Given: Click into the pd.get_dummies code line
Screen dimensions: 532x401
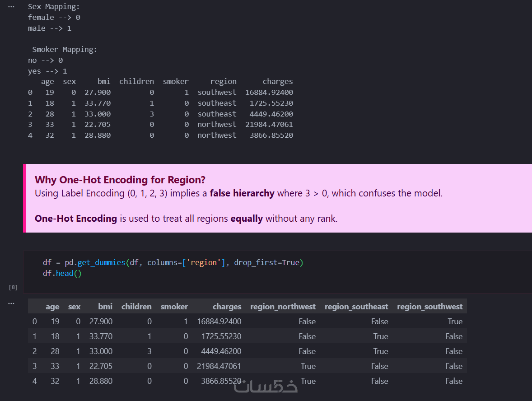Looking at the screenshot, I should coord(173,262).
